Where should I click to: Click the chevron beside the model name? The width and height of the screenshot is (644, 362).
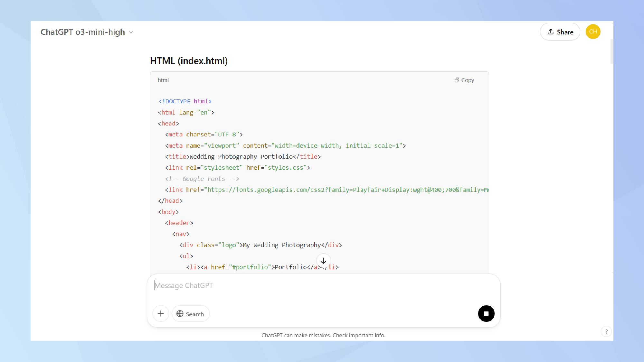(131, 32)
